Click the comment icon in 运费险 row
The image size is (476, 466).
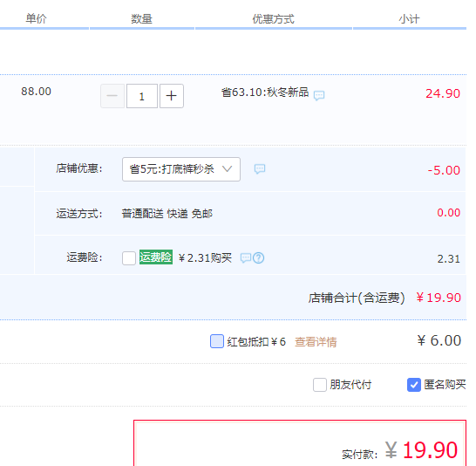pos(246,258)
